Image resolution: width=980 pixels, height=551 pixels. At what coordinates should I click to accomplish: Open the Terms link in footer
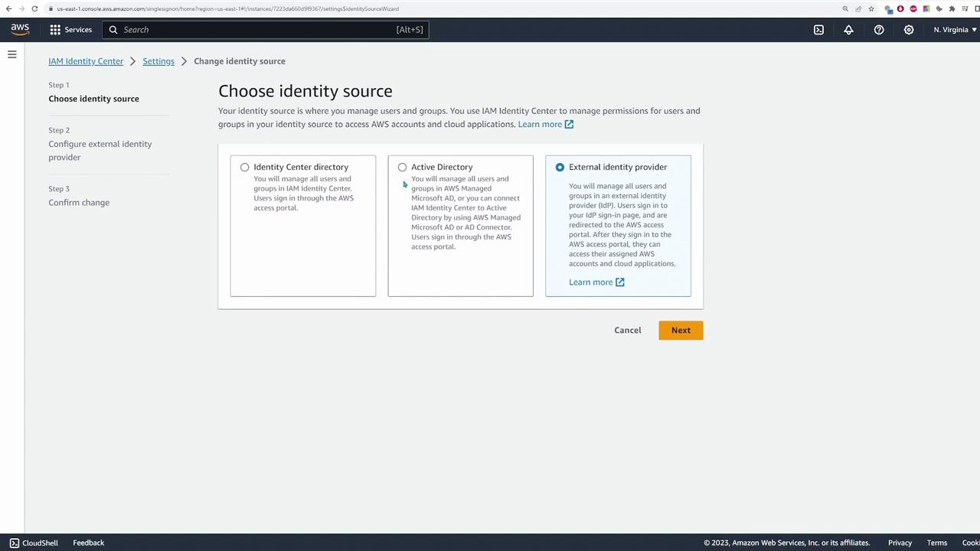[x=937, y=543]
